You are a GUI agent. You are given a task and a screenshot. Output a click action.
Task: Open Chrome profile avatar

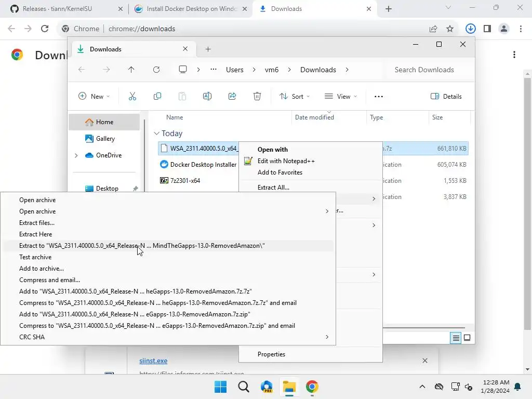tap(504, 29)
